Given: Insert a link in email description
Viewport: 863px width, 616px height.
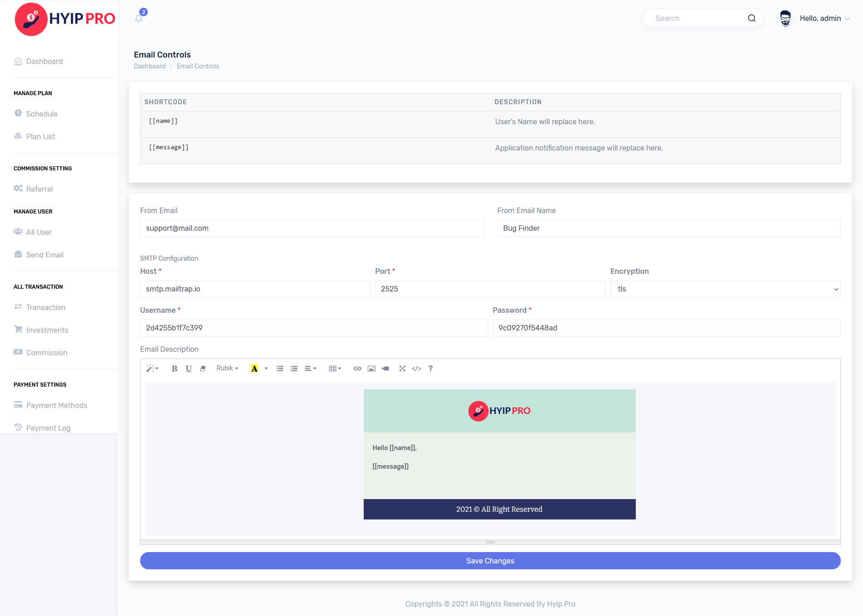Looking at the screenshot, I should pyautogui.click(x=357, y=369).
